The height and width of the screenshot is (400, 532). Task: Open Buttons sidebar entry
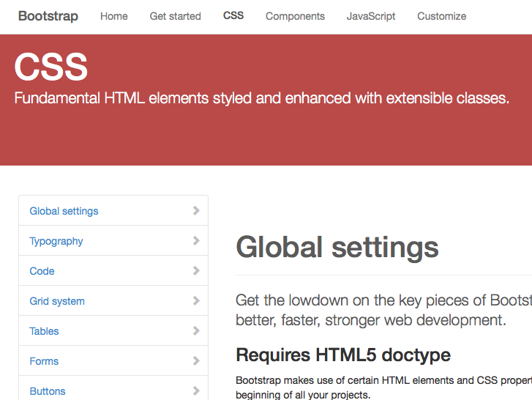[x=48, y=391]
